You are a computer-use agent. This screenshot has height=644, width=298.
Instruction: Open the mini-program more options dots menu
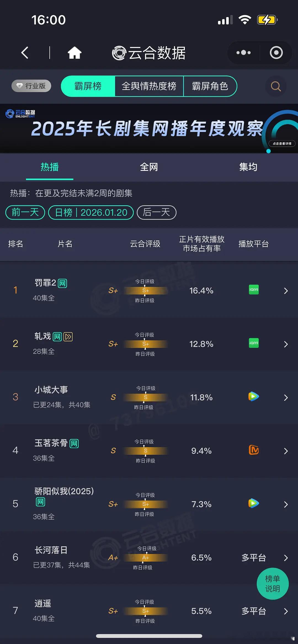coord(243,52)
